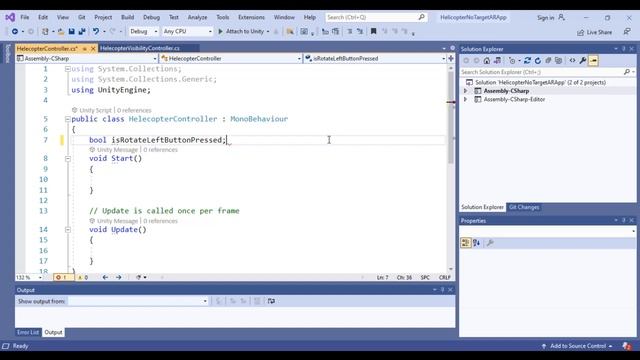Open the File menu
This screenshot has height=360, width=640.
tap(24, 17)
